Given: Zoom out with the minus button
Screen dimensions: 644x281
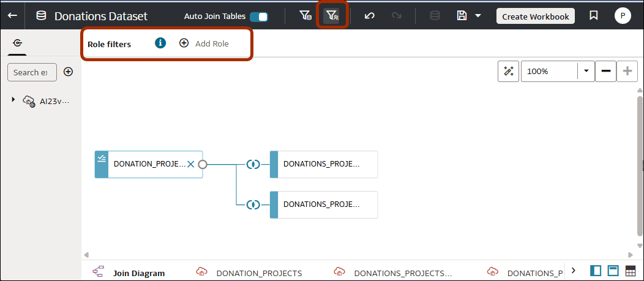Looking at the screenshot, I should tap(605, 71).
